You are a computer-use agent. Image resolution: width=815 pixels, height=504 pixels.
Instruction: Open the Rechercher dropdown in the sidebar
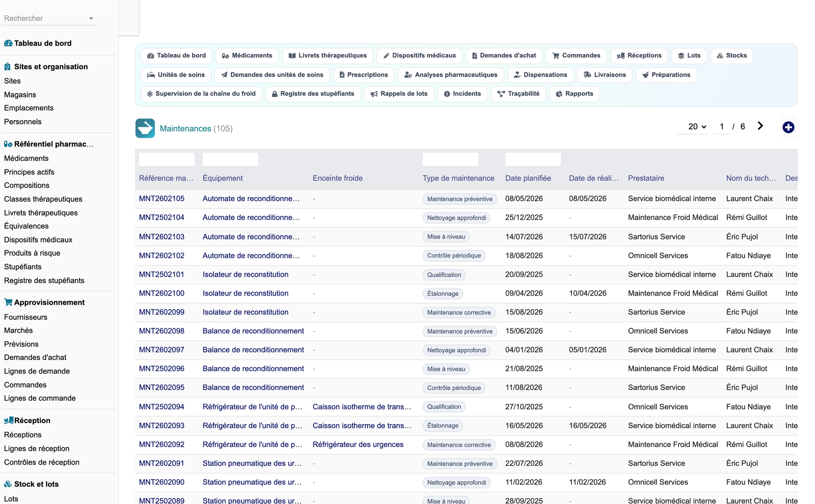pyautogui.click(x=49, y=18)
